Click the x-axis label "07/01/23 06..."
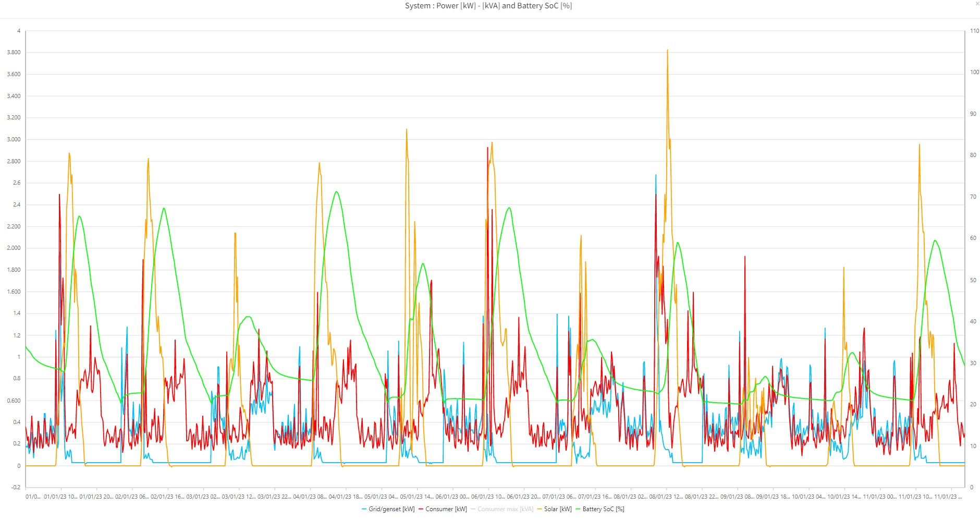 (559, 497)
